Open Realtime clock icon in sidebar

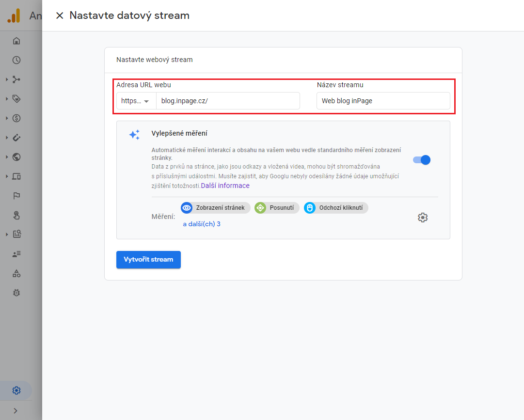16,60
